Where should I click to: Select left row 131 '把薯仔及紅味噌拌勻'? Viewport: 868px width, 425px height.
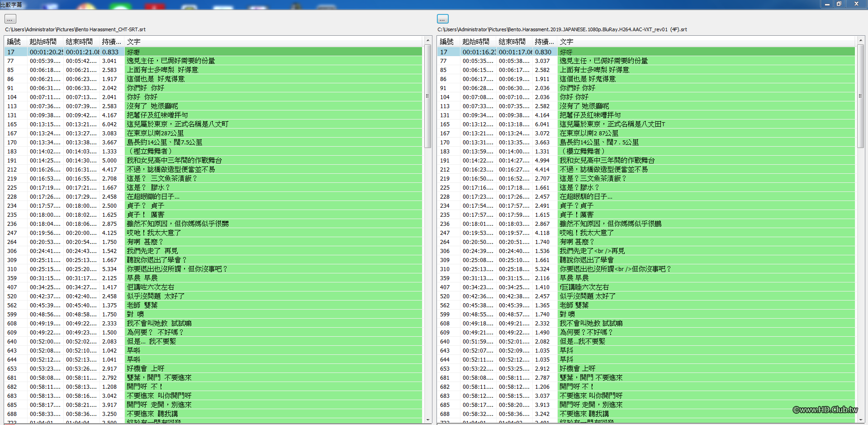[213, 115]
